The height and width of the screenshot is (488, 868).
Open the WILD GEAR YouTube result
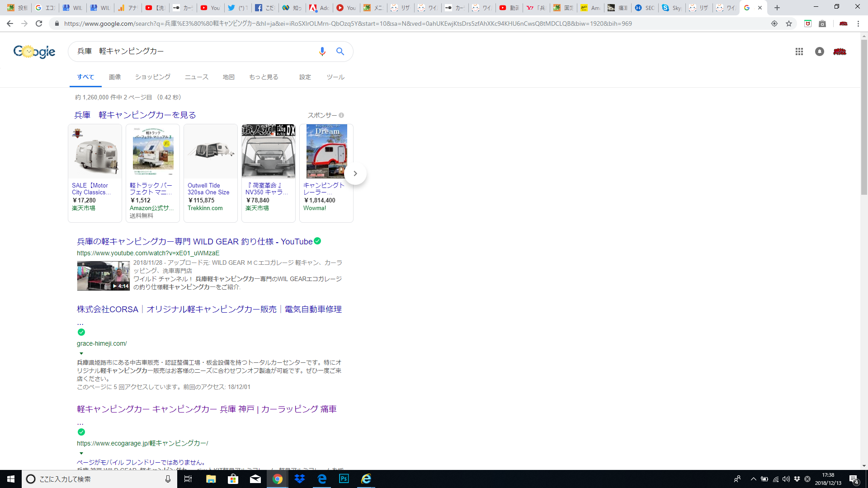(194, 242)
